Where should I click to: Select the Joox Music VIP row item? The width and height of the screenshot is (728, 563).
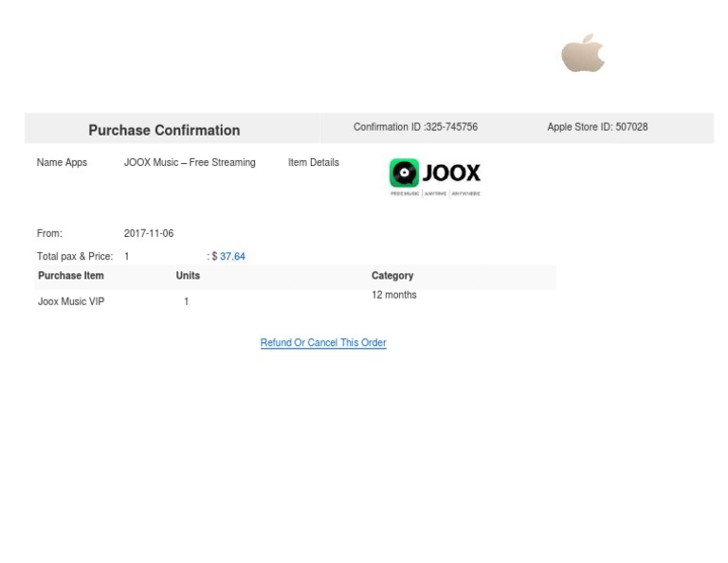coord(71,301)
